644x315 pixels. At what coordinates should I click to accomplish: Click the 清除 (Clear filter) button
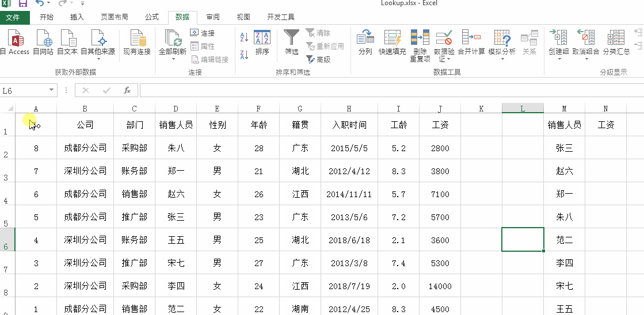pyautogui.click(x=318, y=33)
